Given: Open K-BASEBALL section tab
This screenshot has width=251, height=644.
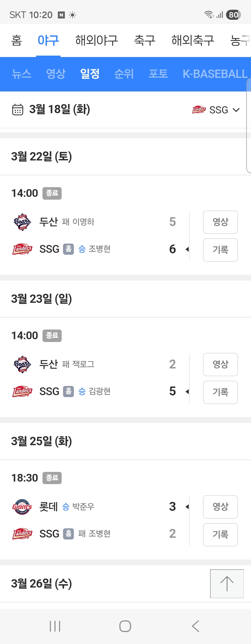Looking at the screenshot, I should pos(215,74).
